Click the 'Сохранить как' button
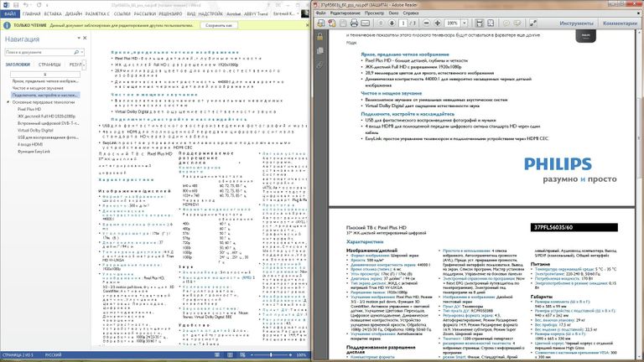Viewport: 644px width, 362px height. 219,25
